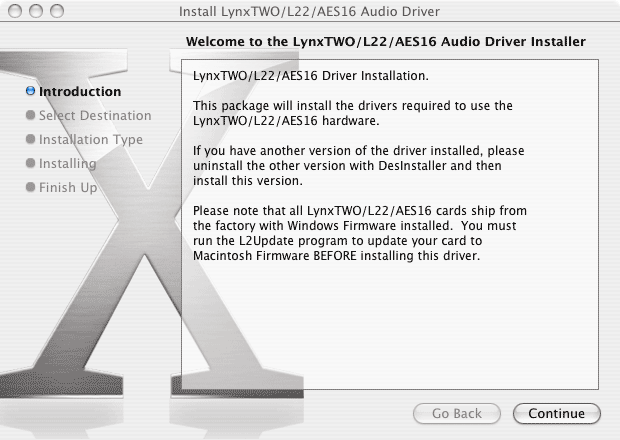This screenshot has width=620, height=440.
Task: Select the Introduction step label
Action: tap(80, 92)
